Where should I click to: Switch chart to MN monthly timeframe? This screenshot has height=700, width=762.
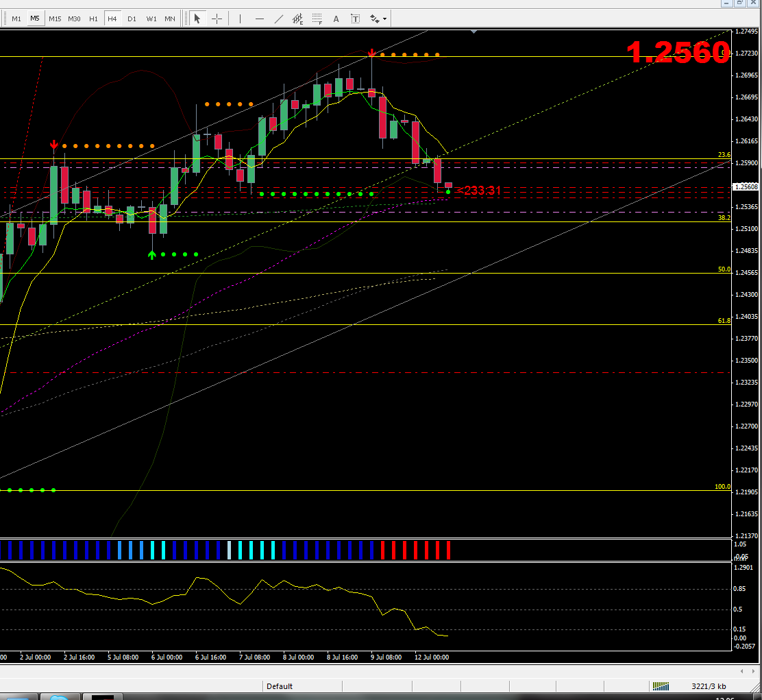[x=170, y=19]
